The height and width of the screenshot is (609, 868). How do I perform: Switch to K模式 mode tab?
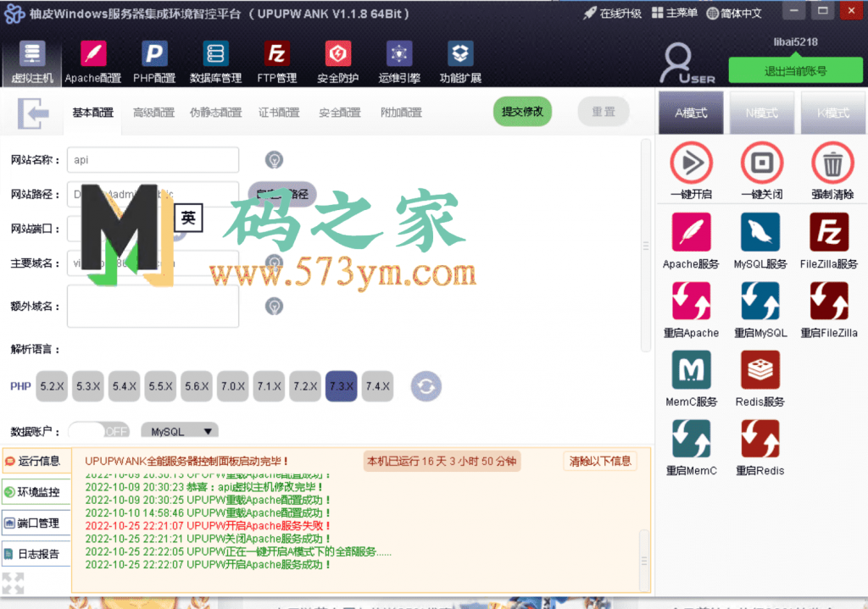pyautogui.click(x=833, y=113)
